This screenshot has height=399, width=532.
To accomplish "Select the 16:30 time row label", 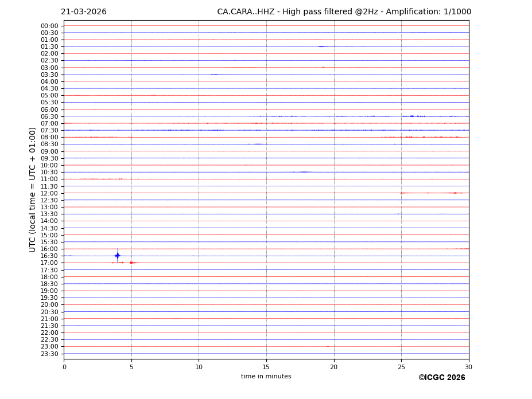I will tap(49, 256).
